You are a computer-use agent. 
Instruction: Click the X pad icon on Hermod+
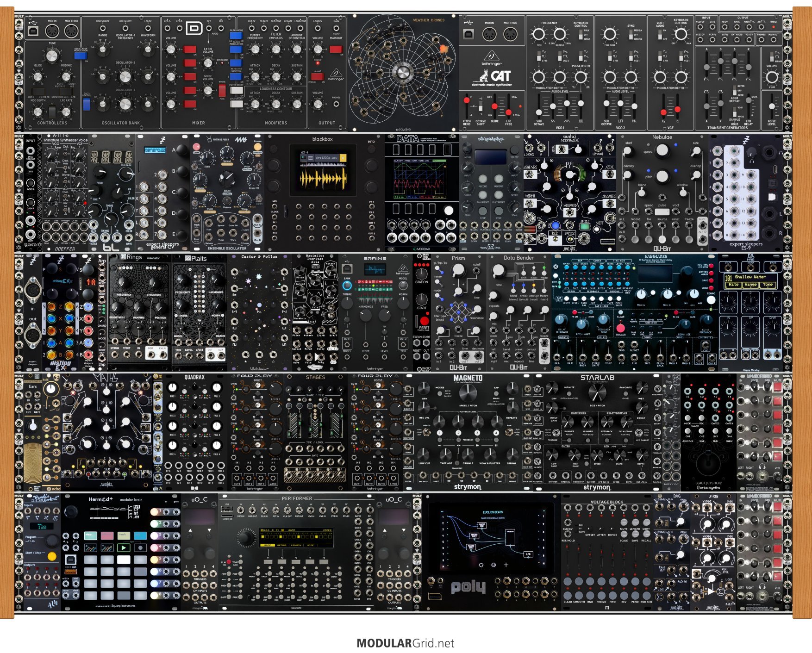tap(90, 548)
